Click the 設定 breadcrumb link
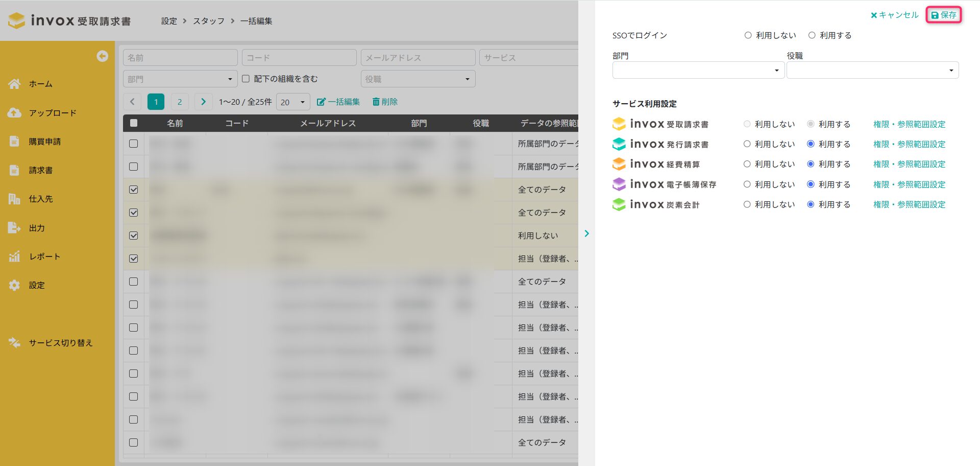The width and height of the screenshot is (980, 466). click(169, 21)
